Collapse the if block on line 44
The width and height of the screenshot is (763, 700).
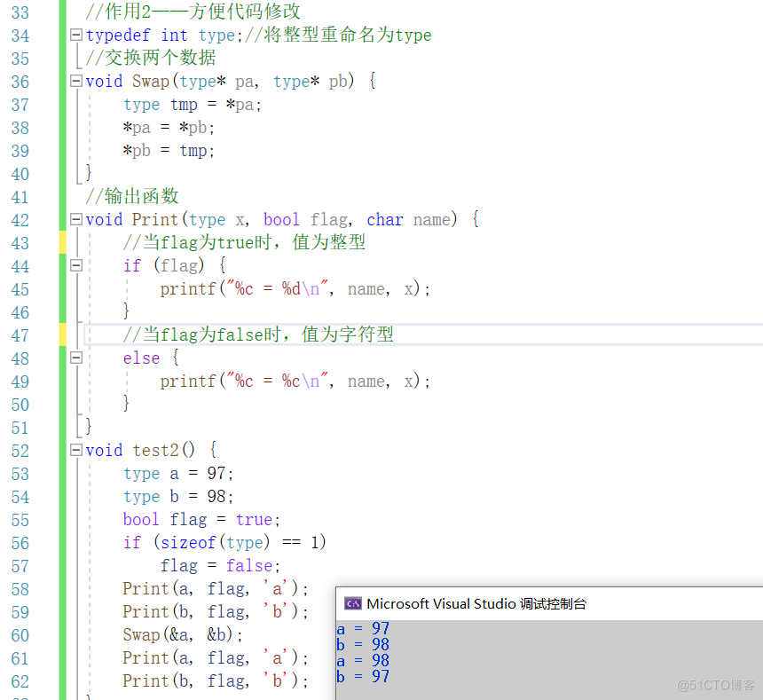pos(76,265)
